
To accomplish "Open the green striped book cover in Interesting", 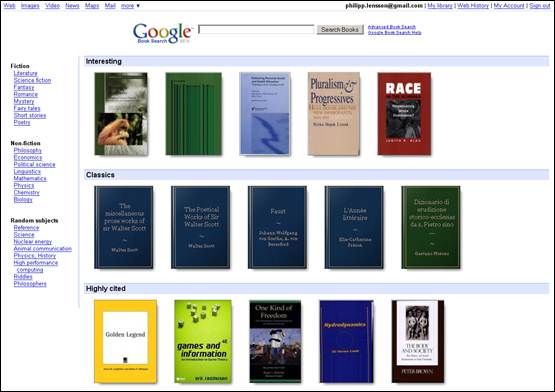I will click(194, 114).
